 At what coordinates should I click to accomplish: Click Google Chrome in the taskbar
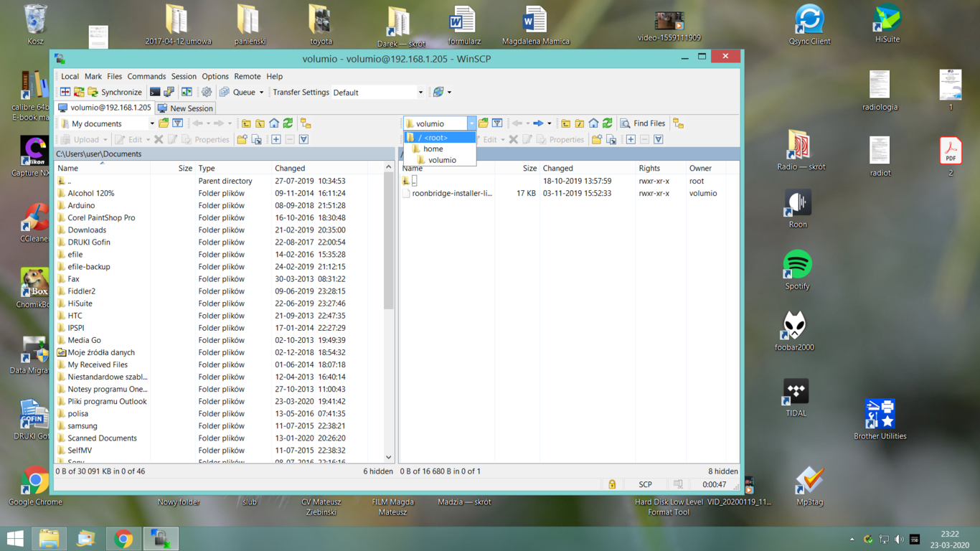(123, 538)
